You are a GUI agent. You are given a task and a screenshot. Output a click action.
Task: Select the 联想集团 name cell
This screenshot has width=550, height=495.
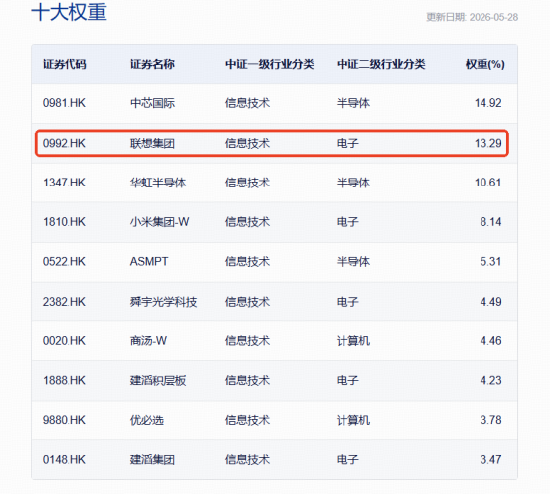point(152,143)
